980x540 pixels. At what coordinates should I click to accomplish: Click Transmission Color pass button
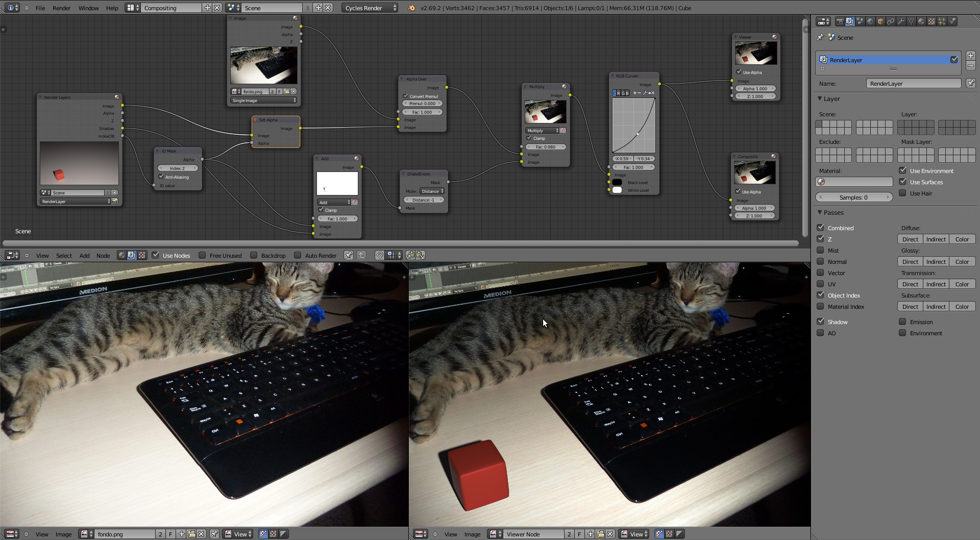click(x=962, y=284)
